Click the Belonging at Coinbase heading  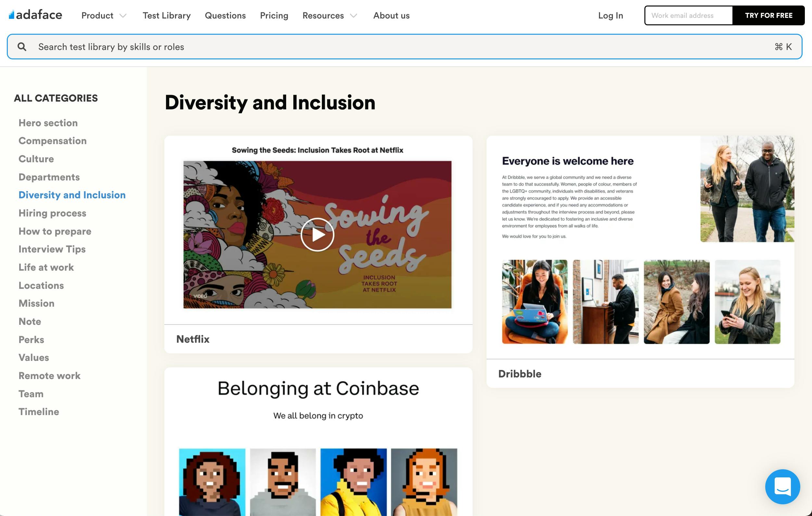point(318,388)
